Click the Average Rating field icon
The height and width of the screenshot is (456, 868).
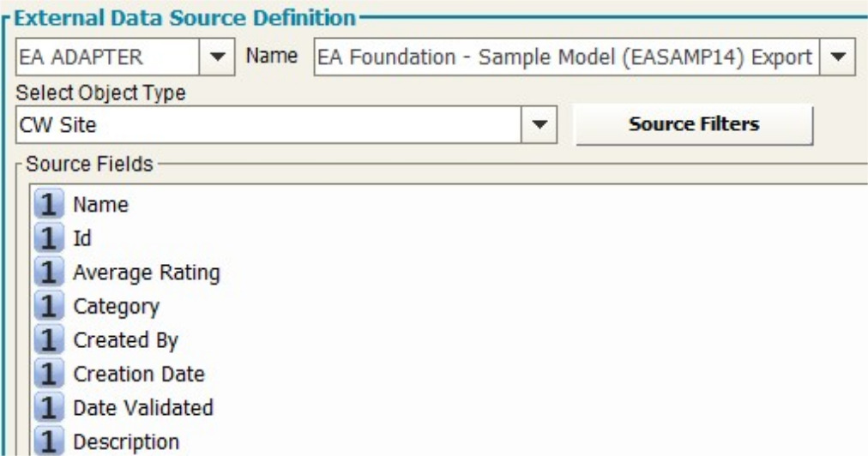(50, 273)
